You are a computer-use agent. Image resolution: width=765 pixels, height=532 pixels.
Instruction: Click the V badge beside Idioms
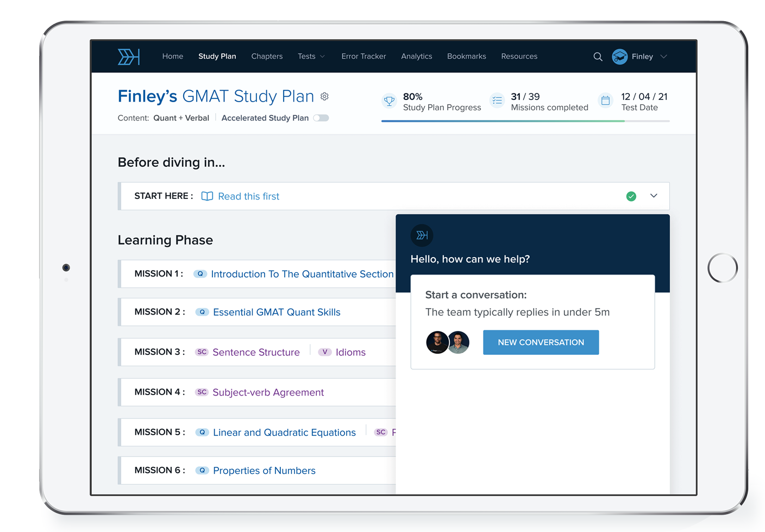[x=325, y=352]
